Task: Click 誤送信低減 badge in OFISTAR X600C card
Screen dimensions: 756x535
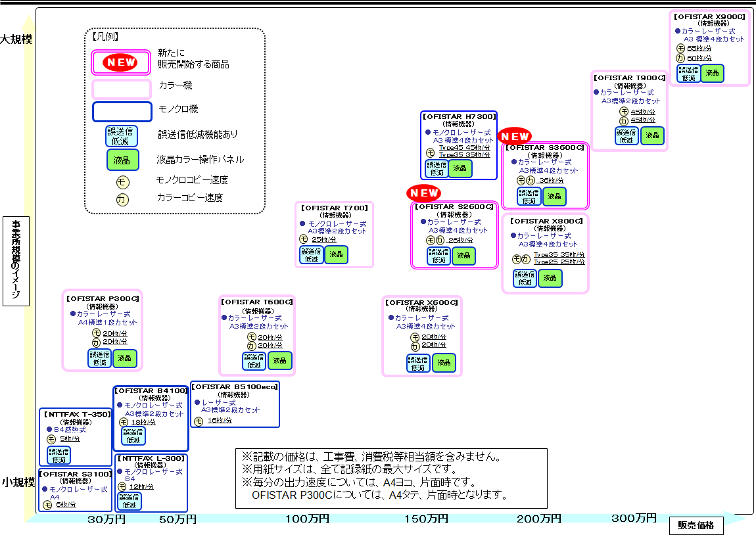Action: pos(418,363)
